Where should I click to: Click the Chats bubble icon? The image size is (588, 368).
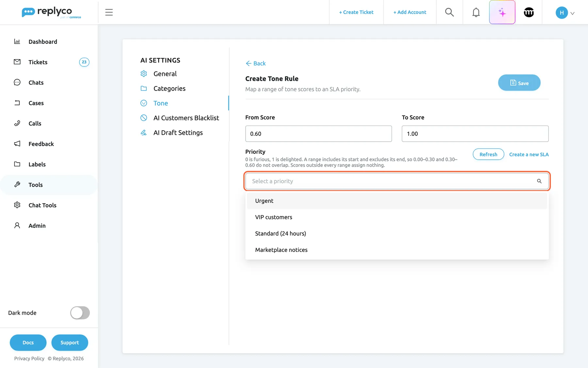[17, 82]
